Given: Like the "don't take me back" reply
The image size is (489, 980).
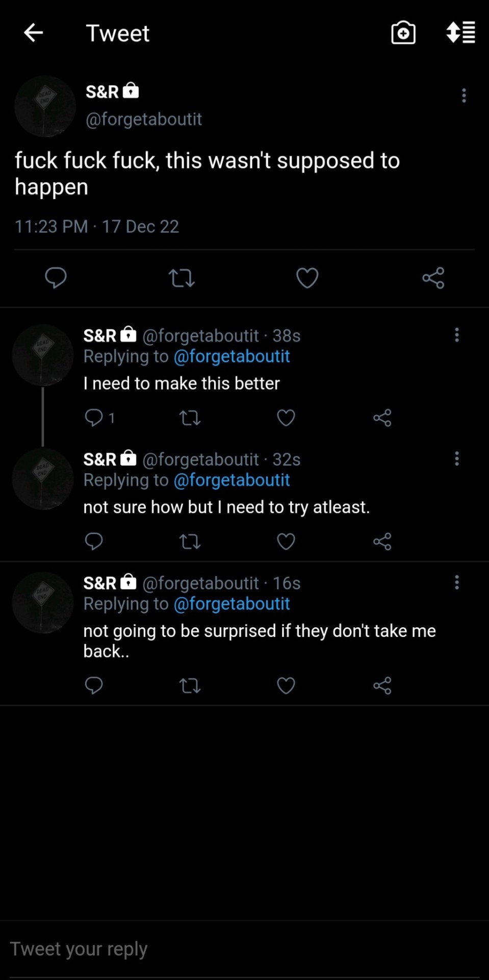Looking at the screenshot, I should point(286,685).
